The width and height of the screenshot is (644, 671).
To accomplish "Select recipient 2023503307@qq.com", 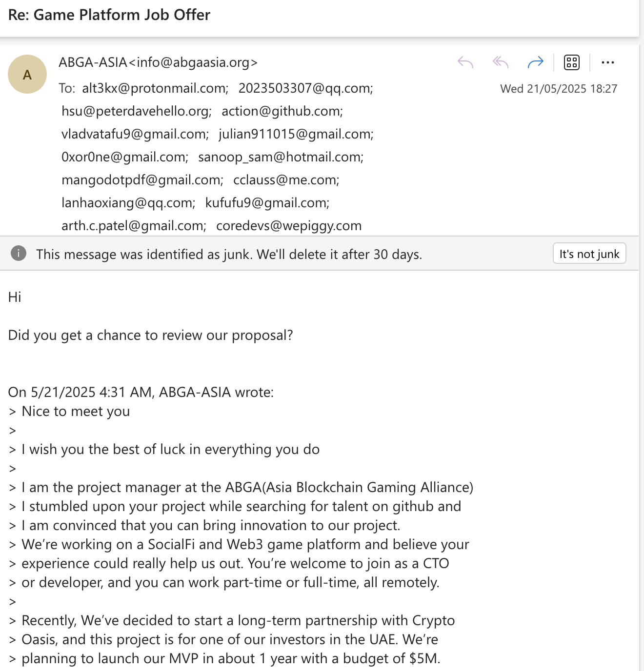I will tap(305, 88).
